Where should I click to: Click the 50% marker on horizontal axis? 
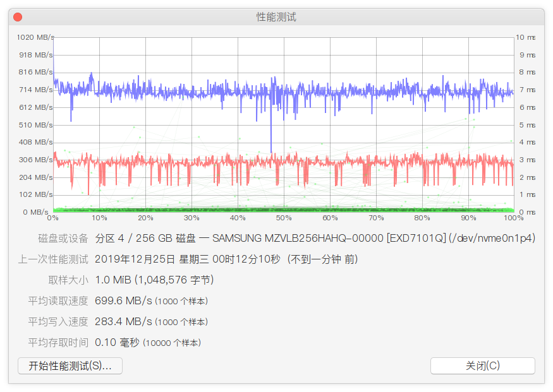[284, 218]
